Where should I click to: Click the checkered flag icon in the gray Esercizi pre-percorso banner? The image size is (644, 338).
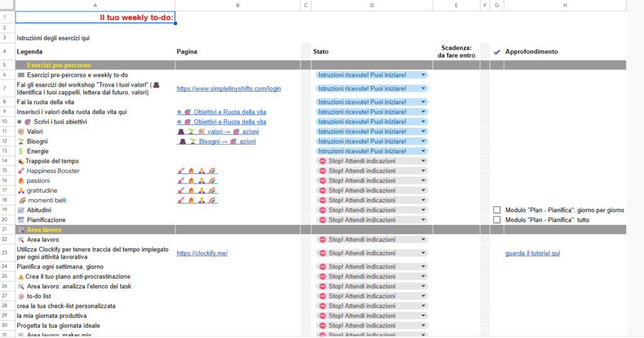pos(21,65)
